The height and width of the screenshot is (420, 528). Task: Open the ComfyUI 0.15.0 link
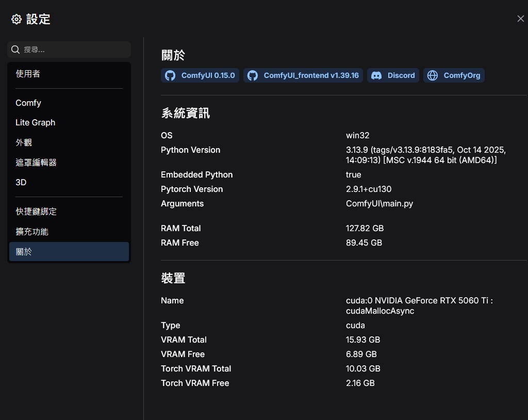[207, 75]
